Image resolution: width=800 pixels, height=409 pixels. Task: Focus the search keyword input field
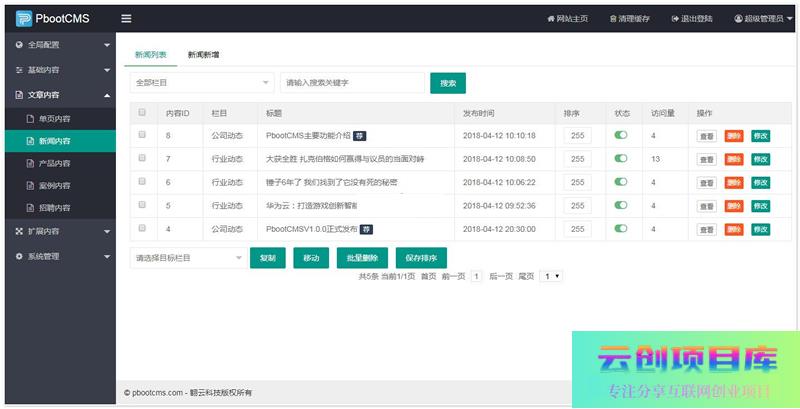click(352, 83)
